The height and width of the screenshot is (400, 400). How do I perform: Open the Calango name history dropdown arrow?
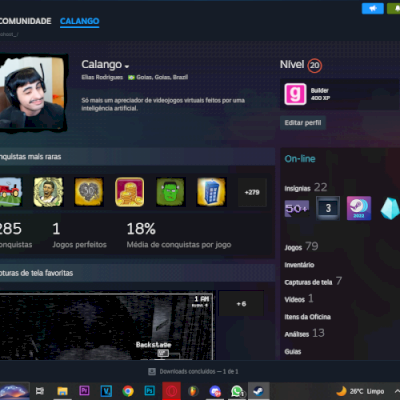(x=127, y=67)
